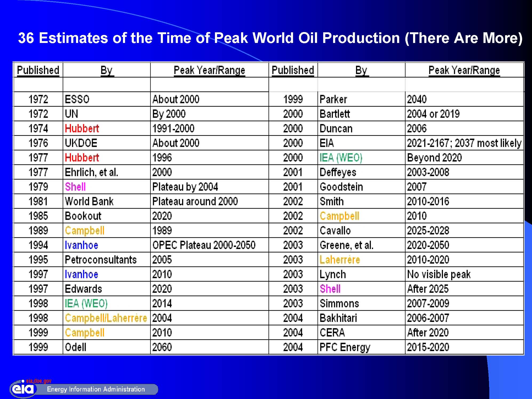The image size is (532, 399).
Task: Select the World Bank cell
Action: click(x=89, y=202)
